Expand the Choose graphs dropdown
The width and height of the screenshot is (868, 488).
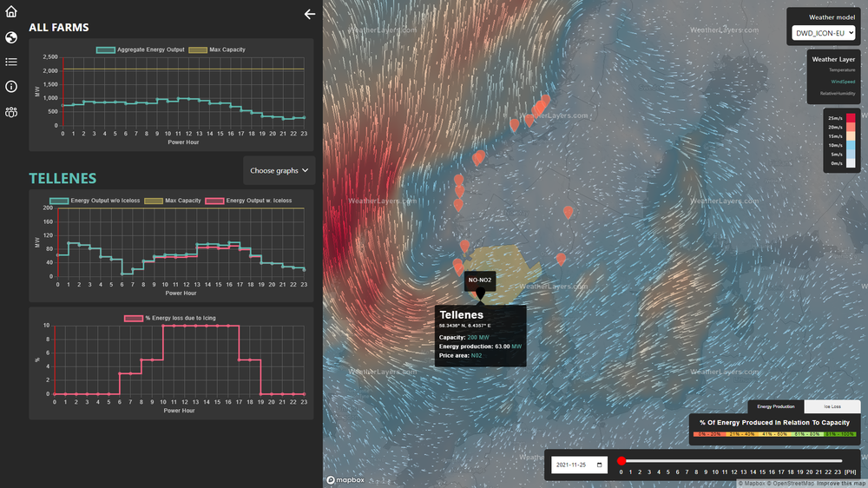tap(279, 170)
